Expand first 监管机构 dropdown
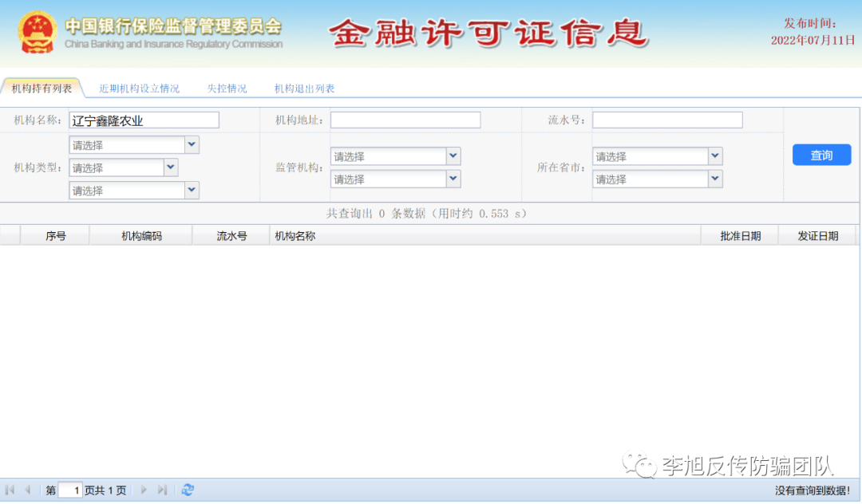 pos(453,156)
